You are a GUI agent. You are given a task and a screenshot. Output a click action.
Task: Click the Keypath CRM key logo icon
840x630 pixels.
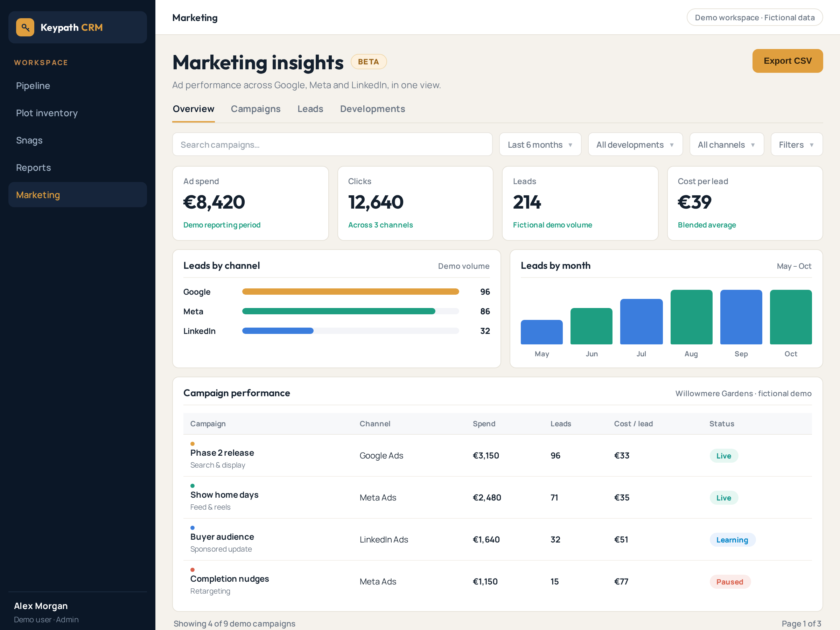25,27
